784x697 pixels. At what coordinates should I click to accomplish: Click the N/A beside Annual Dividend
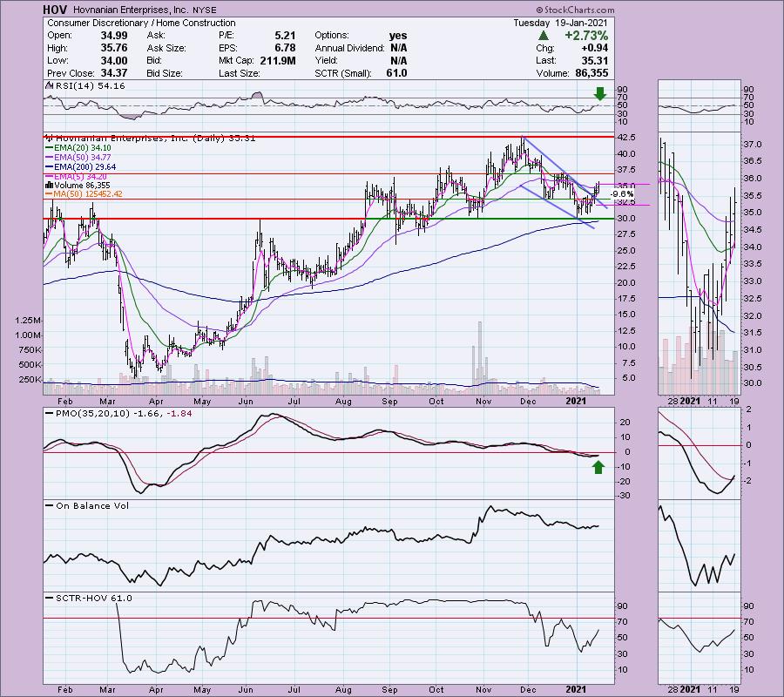(398, 48)
